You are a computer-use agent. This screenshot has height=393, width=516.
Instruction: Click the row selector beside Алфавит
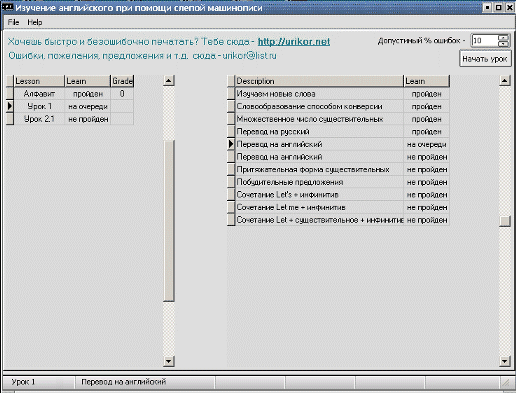[x=10, y=94]
